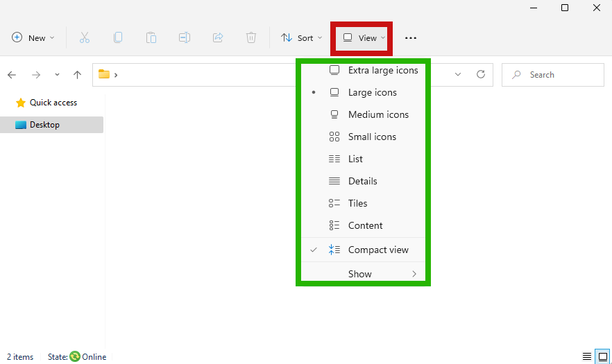Screen dimensions: 612x364
Task: Open the Sort options dropdown
Action: 302,38
